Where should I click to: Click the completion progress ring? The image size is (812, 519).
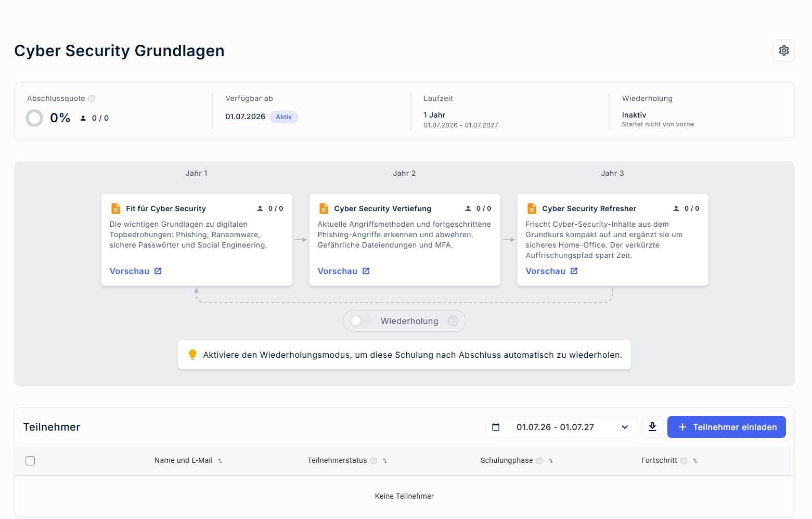coord(34,118)
